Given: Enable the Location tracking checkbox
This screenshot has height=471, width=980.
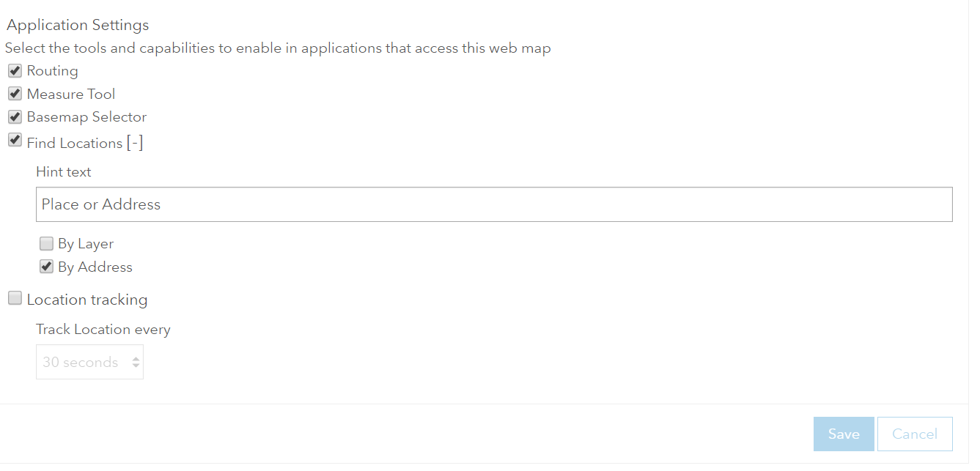Looking at the screenshot, I should [x=15, y=298].
